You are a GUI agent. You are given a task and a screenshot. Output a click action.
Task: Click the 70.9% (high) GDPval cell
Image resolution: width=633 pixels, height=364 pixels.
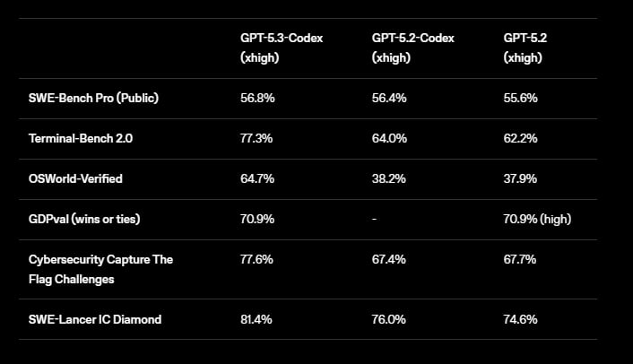pos(539,219)
